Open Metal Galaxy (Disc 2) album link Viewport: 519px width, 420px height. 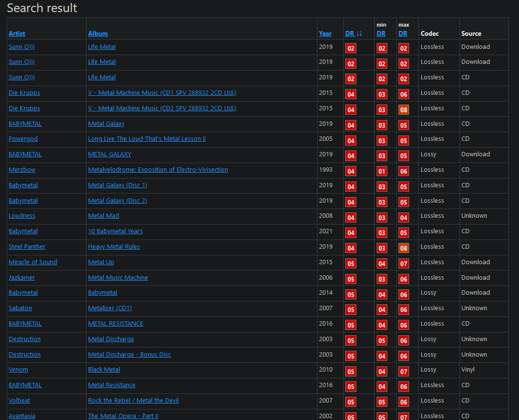[118, 200]
